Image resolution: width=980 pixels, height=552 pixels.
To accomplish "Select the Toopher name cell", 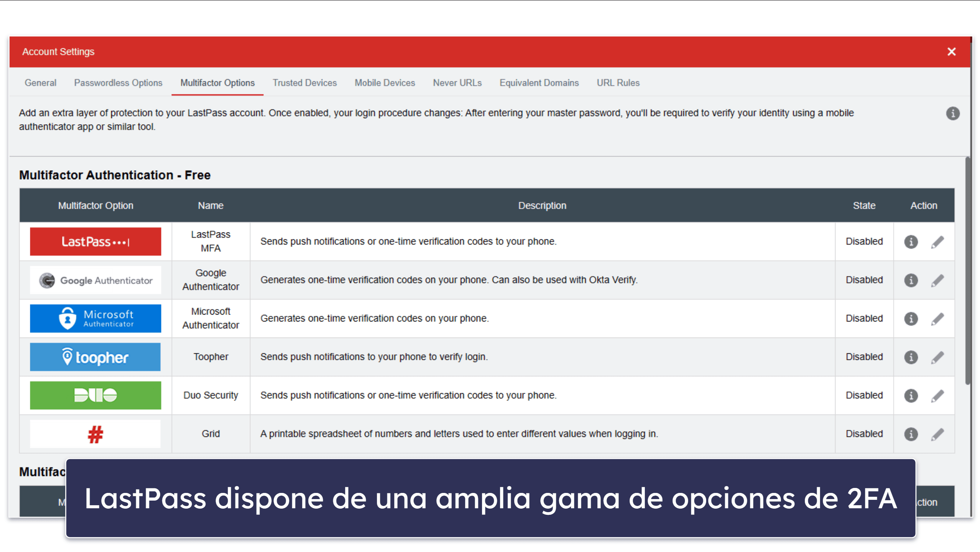I will 210,357.
